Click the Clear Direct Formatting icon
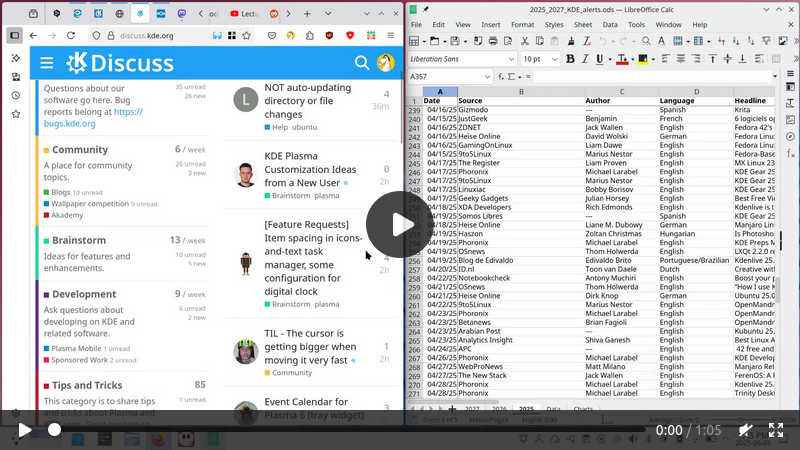The height and width of the screenshot is (450, 800). tap(587, 41)
